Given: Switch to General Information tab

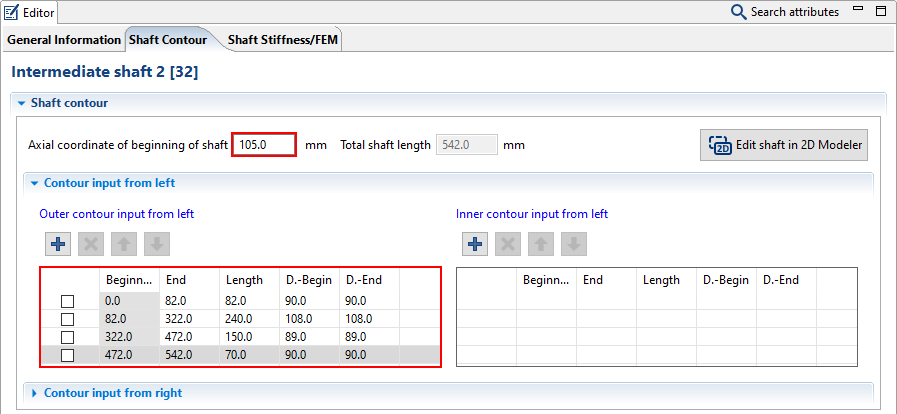Looking at the screenshot, I should coord(64,40).
